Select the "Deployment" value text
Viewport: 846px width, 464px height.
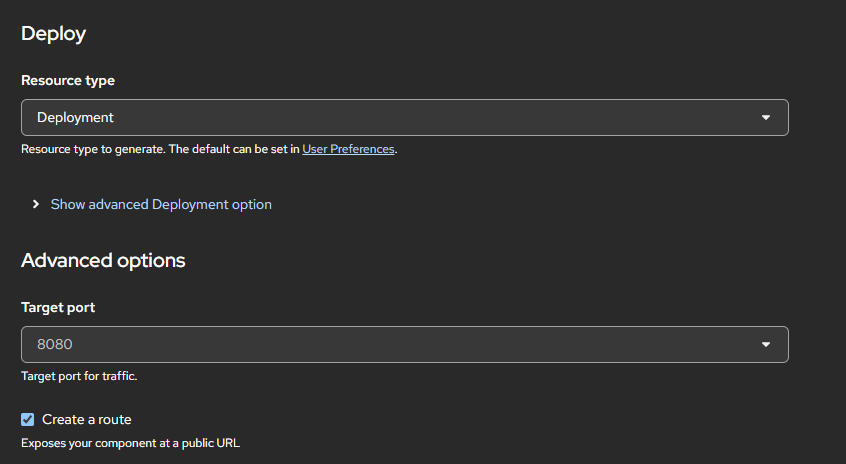click(75, 118)
